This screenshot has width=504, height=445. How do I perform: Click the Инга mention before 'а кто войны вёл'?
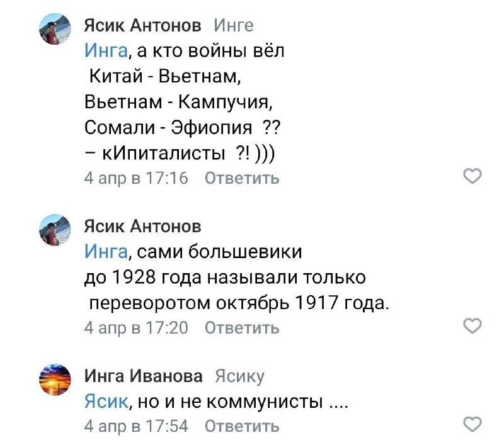105,51
